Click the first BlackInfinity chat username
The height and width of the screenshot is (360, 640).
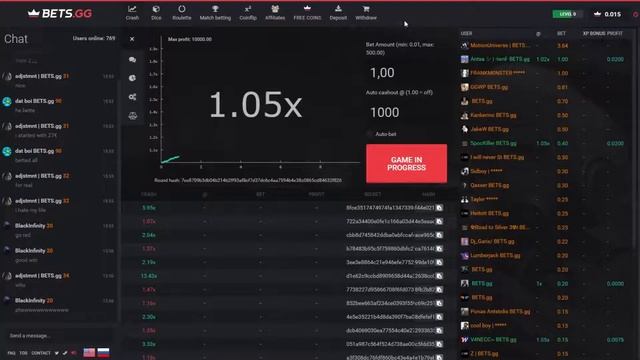click(x=30, y=226)
